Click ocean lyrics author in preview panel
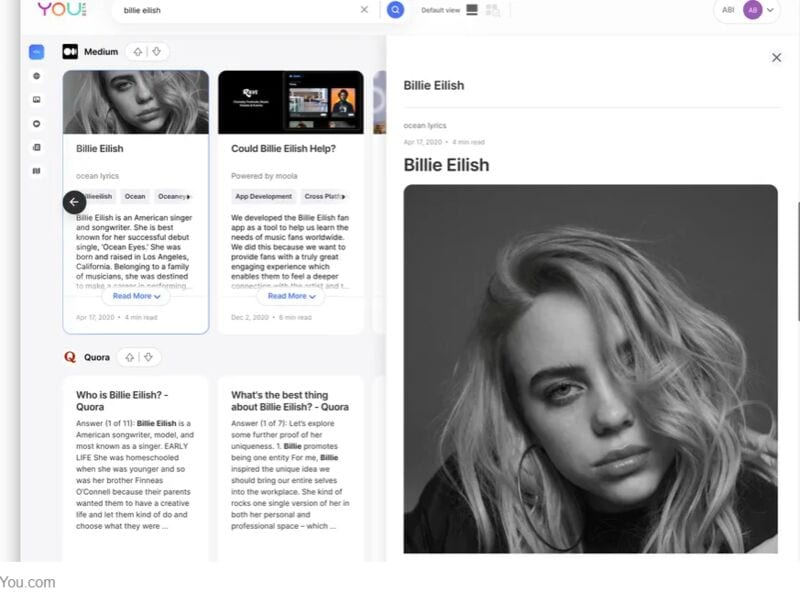The image size is (800, 592). point(424,126)
